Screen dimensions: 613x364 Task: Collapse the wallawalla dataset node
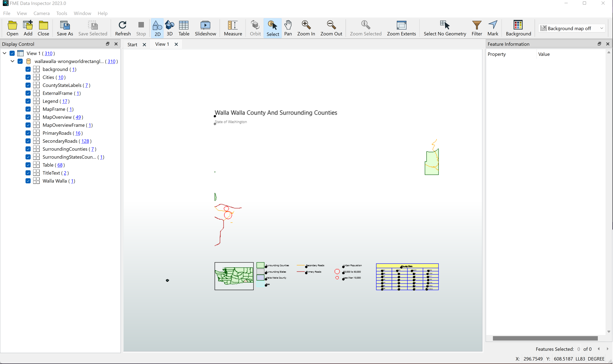[12, 61]
